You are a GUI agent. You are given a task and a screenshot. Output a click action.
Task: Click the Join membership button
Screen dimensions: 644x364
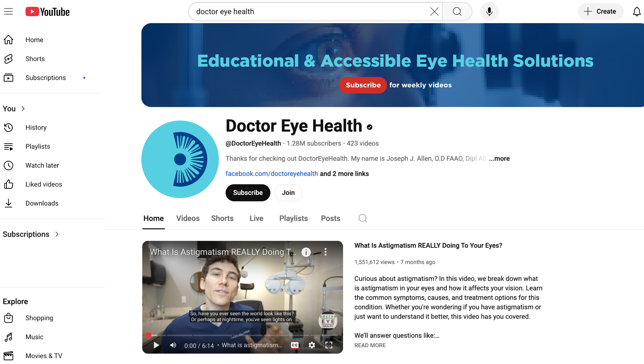click(288, 193)
